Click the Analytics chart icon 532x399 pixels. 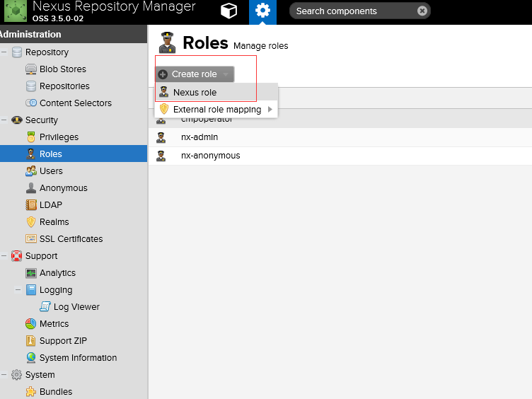31,273
